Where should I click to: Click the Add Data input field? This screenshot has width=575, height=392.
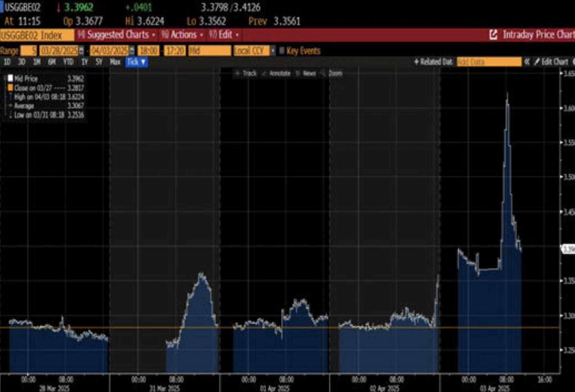pyautogui.click(x=489, y=62)
